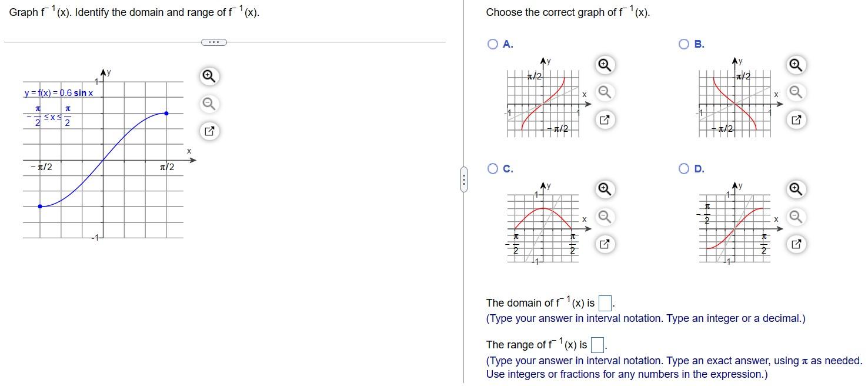Enlarge graph A in a pop-out window
Image resolution: width=868 pixels, height=386 pixels.
[x=604, y=119]
